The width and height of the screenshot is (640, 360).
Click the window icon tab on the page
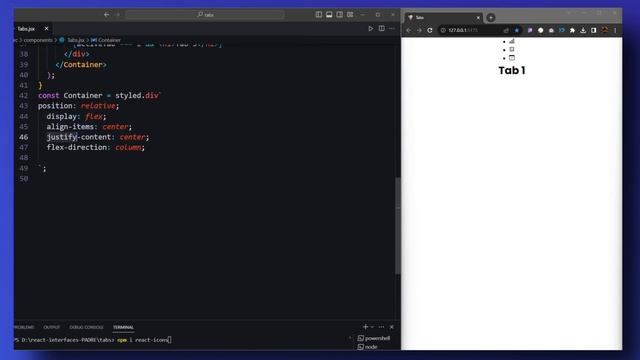pyautogui.click(x=512, y=58)
